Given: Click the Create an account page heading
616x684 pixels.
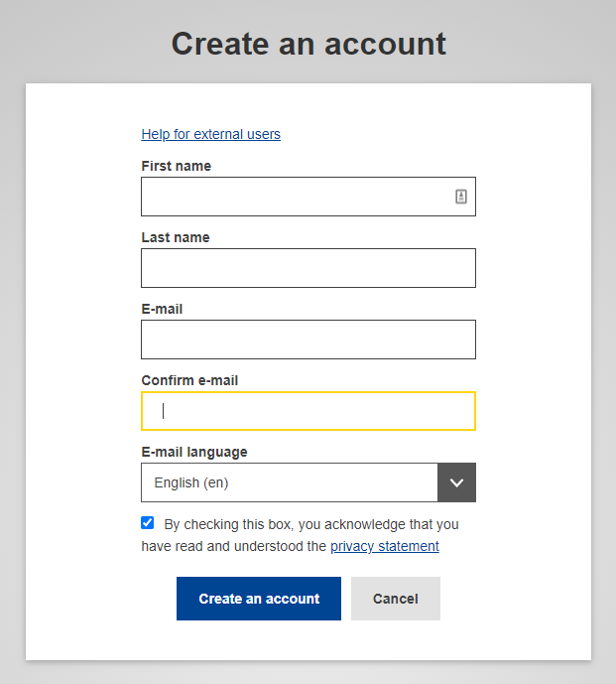Looking at the screenshot, I should click(x=308, y=44).
